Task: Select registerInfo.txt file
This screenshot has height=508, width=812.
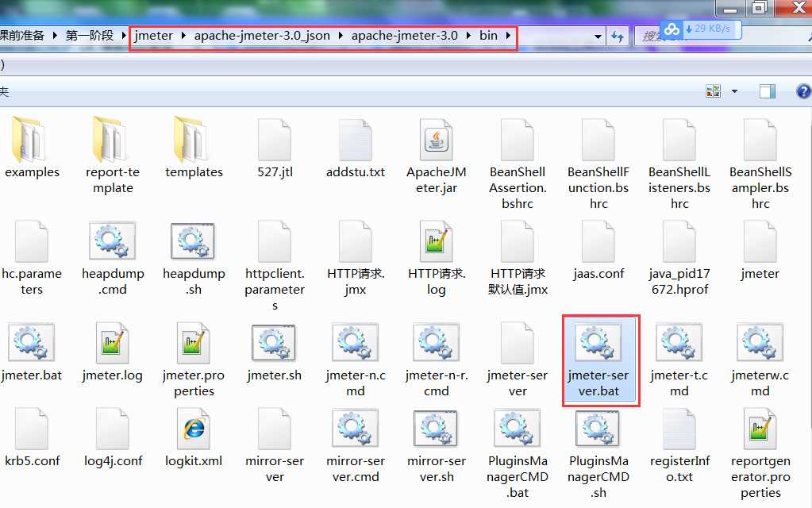Action: (x=679, y=445)
